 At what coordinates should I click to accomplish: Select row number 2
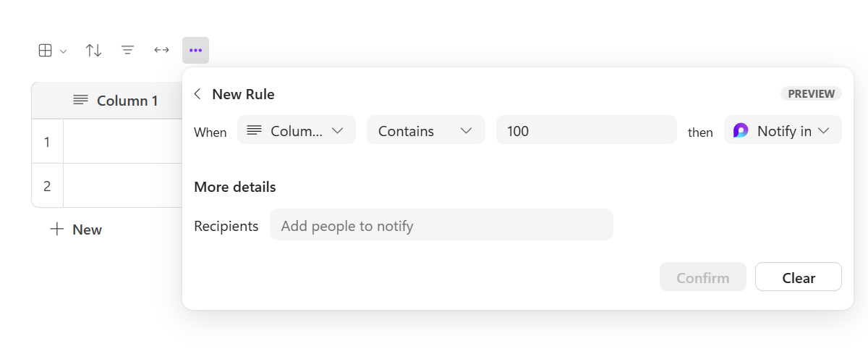pos(47,186)
